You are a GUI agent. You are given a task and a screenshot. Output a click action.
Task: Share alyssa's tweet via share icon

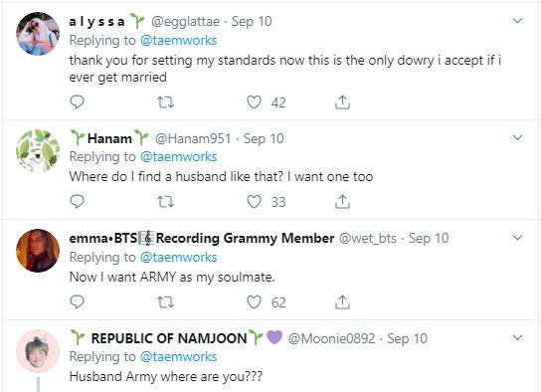click(x=342, y=102)
